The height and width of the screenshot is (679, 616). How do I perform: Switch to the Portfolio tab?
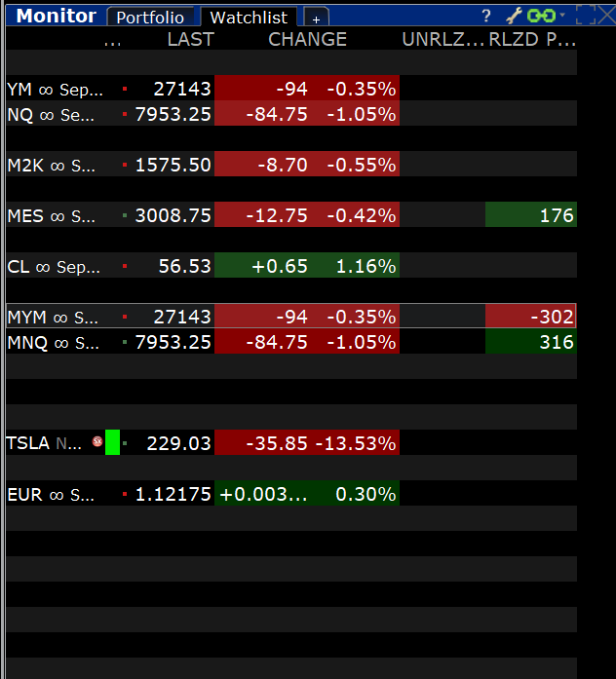pyautogui.click(x=150, y=18)
